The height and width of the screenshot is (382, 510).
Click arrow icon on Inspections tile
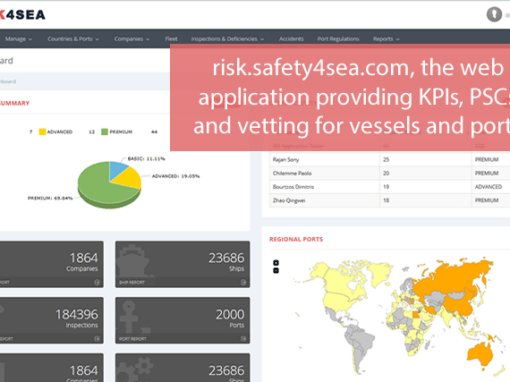tap(97, 339)
